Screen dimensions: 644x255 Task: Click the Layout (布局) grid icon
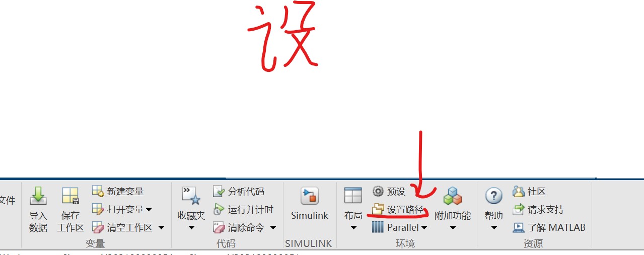(353, 196)
